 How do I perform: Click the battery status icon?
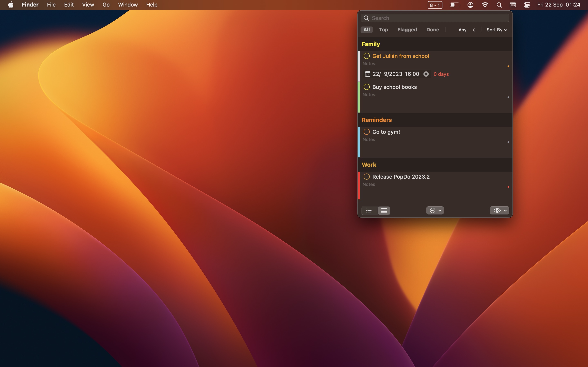tap(455, 5)
